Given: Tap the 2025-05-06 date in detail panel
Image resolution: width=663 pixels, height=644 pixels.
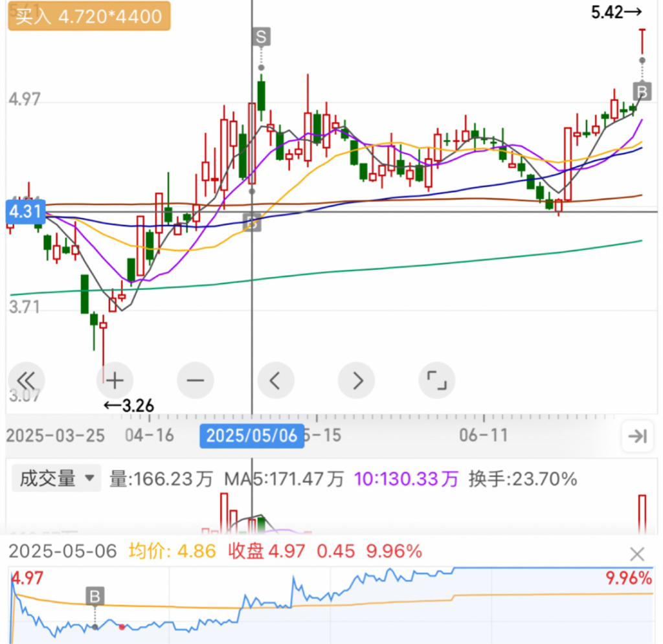Looking at the screenshot, I should click(x=63, y=551).
